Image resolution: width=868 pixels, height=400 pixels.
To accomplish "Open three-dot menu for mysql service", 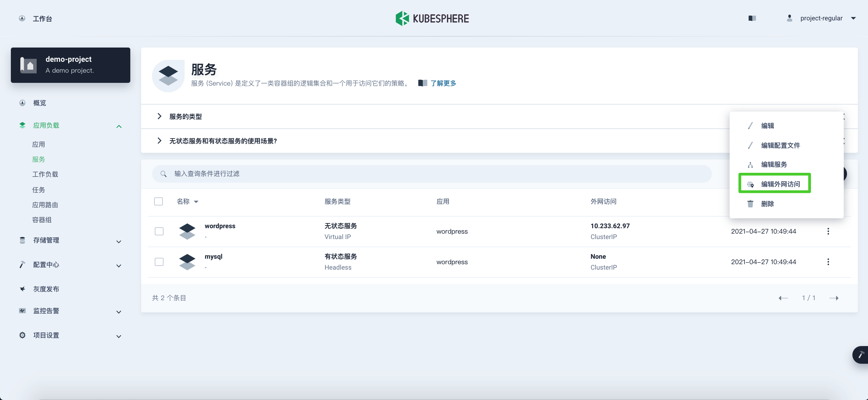I will click(x=828, y=262).
